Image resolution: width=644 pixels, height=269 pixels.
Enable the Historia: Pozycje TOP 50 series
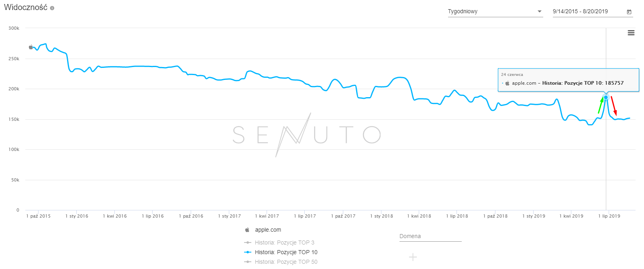[x=286, y=262]
